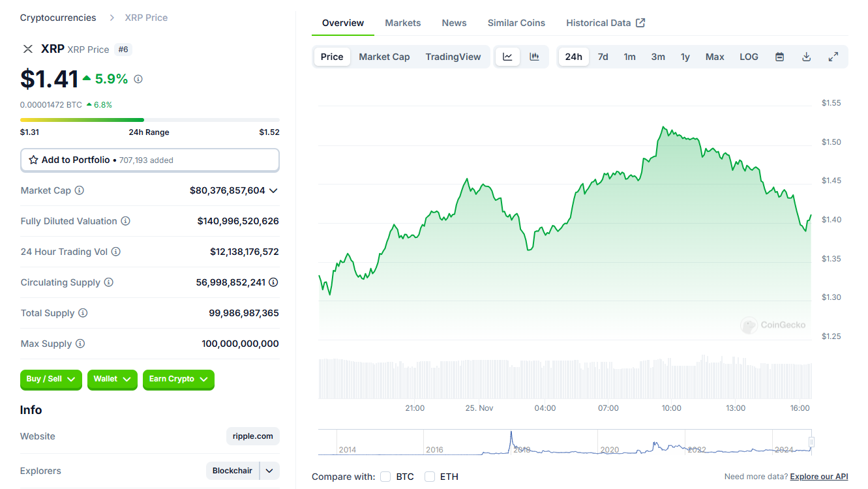Image resolution: width=868 pixels, height=489 pixels.
Task: Click info icon beside 5.9% change
Action: 138,79
